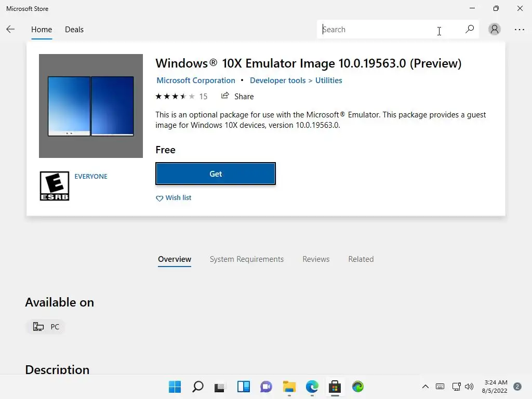Click the EVERYONE rating link
This screenshot has width=532, height=399.
[x=90, y=177]
